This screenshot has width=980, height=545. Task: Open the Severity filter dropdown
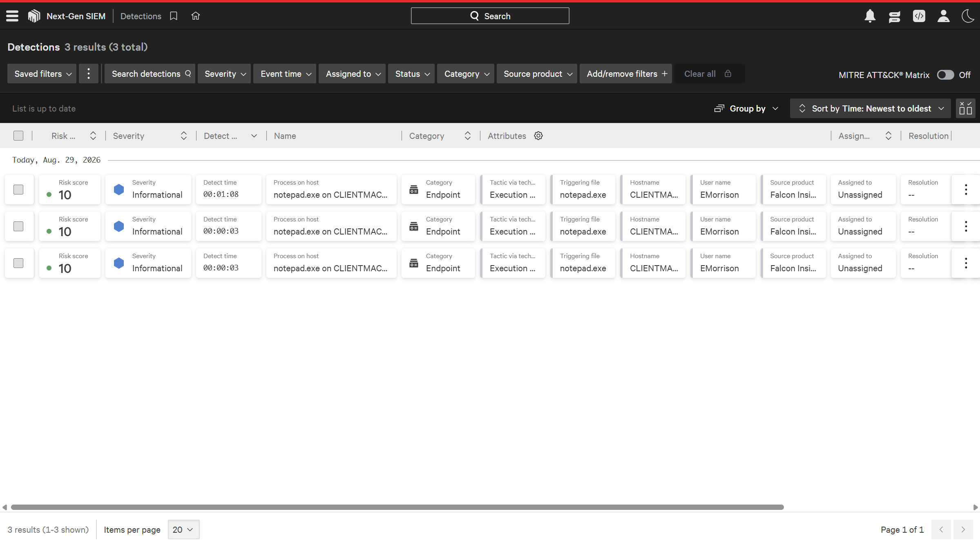click(224, 74)
